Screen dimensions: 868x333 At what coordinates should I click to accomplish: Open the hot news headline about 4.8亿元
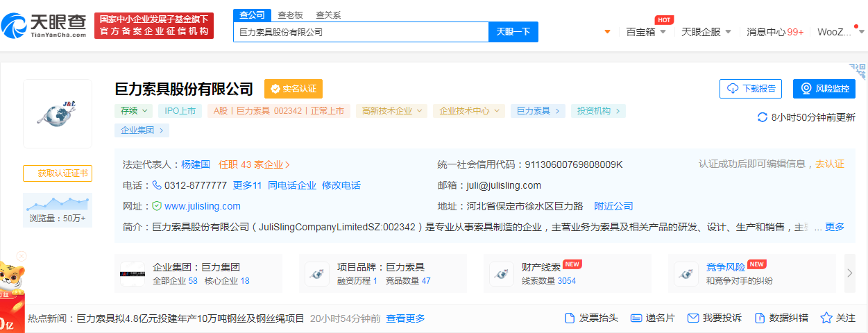190,318
